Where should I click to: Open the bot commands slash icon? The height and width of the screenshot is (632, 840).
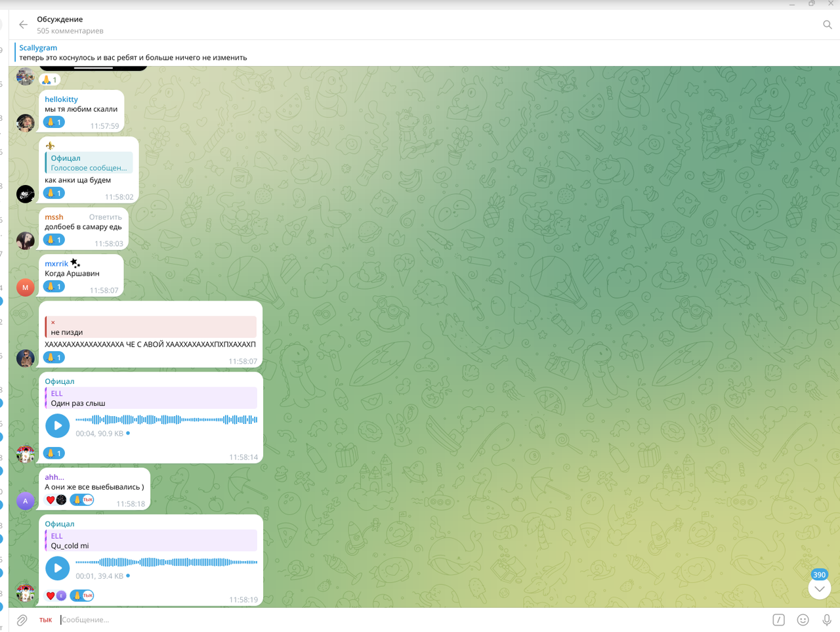778,620
